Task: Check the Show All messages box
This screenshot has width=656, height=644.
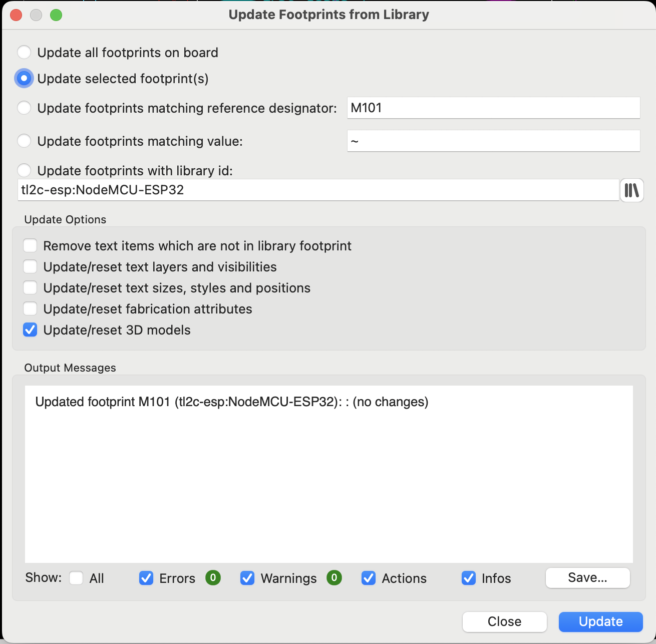Action: click(76, 578)
